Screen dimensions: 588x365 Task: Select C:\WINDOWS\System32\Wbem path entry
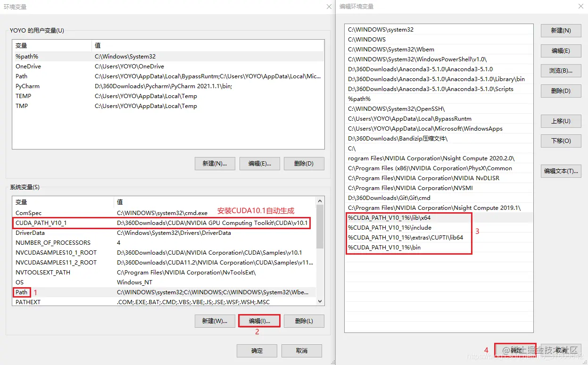point(439,49)
